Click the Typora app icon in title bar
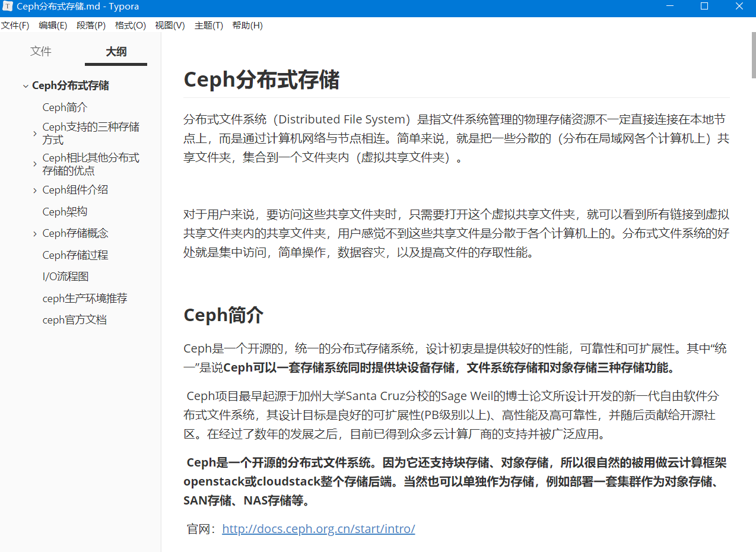 tap(7, 7)
